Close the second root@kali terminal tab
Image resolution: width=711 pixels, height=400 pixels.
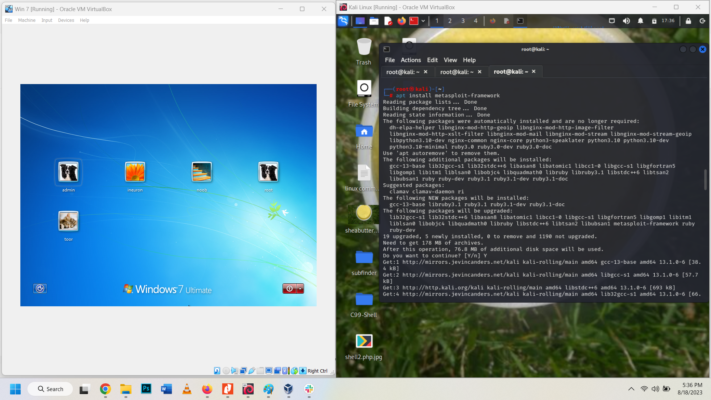pyautogui.click(x=479, y=72)
